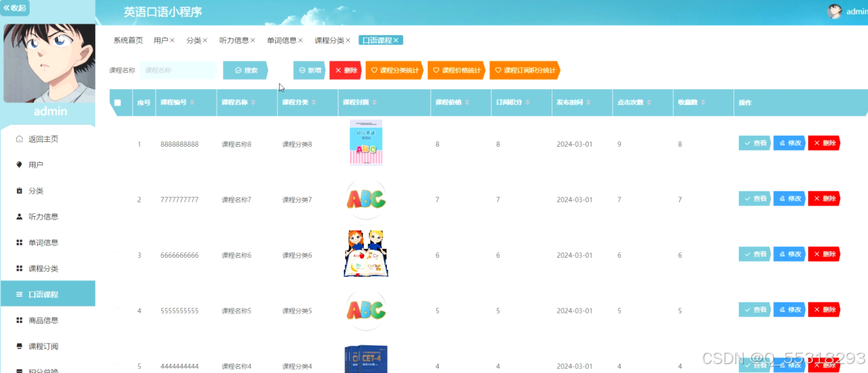Click the sidebar admin profile picture

pos(49,63)
